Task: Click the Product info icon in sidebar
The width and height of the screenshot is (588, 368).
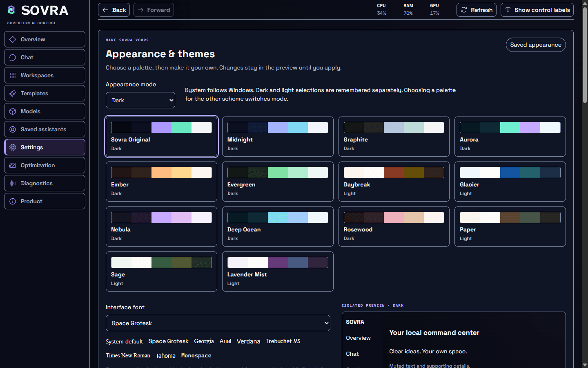Action: pyautogui.click(x=13, y=202)
